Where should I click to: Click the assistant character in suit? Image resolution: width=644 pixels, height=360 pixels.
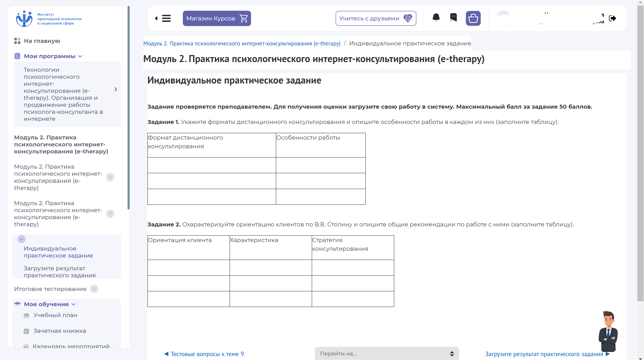pos(608,331)
